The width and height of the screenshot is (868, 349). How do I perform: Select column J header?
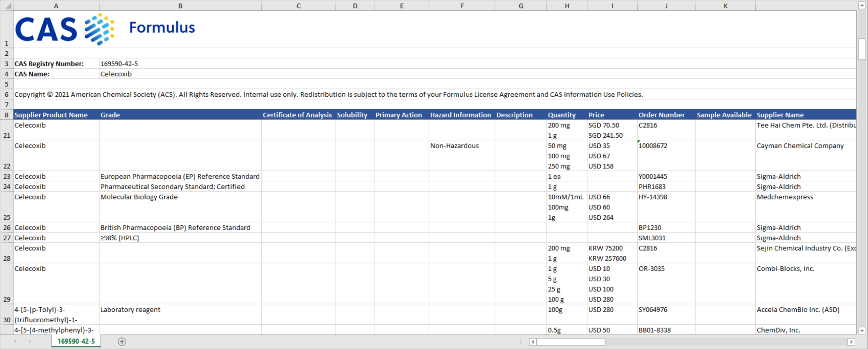tap(666, 6)
